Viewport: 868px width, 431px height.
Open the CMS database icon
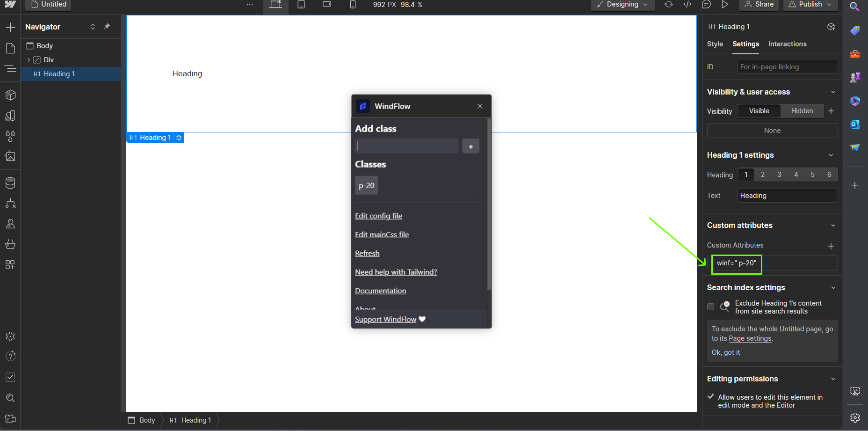(10, 183)
